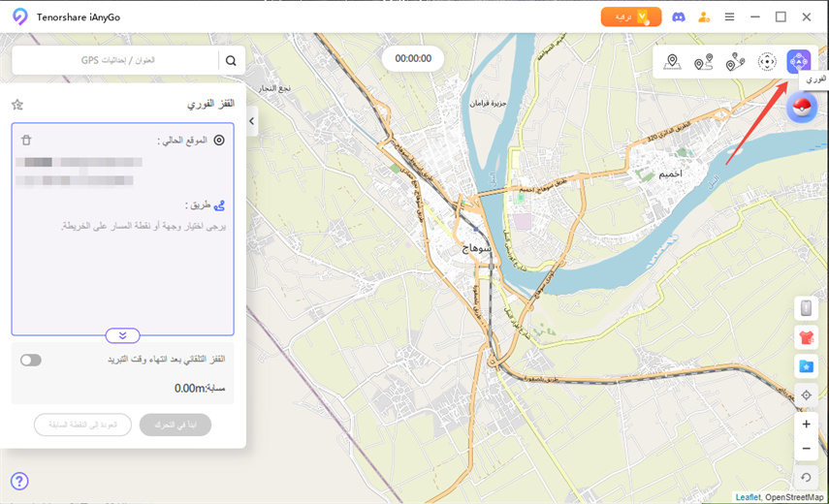Open the hamburger menu
The width and height of the screenshot is (829, 504).
(x=729, y=16)
